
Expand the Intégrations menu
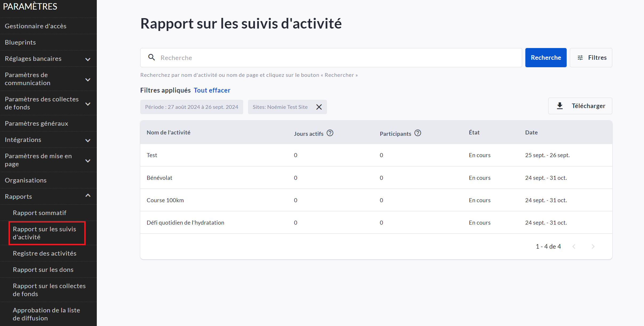coord(88,140)
